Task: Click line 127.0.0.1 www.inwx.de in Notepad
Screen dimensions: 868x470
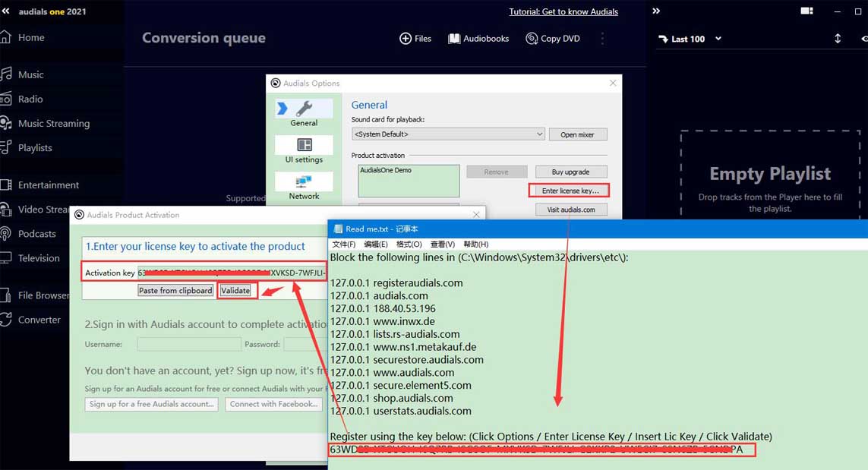Action: point(383,321)
